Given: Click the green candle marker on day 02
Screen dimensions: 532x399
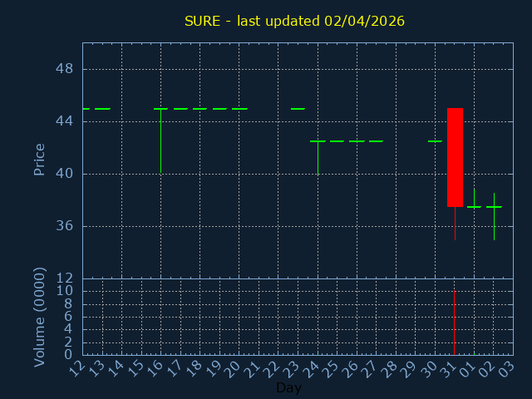Looking at the screenshot, I should pos(494,207).
